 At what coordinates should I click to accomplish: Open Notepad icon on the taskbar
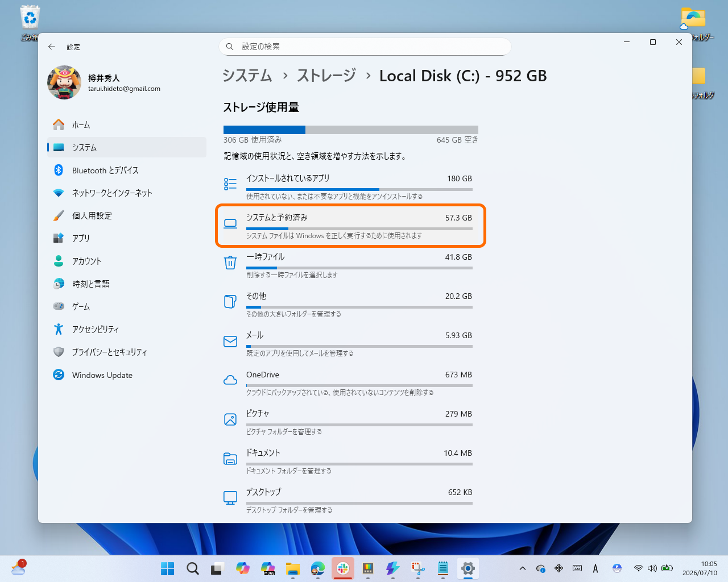pos(443,568)
